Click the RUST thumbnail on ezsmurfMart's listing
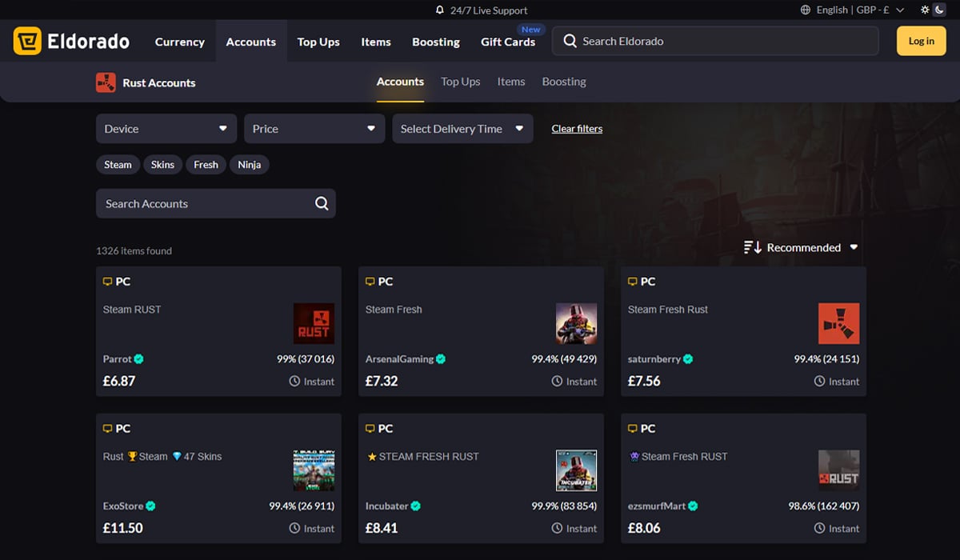 point(838,470)
